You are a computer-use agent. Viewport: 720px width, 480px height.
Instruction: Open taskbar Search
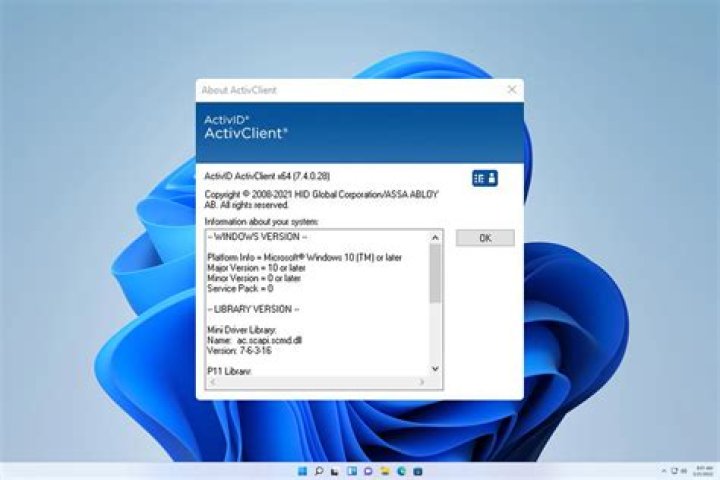(x=319, y=471)
